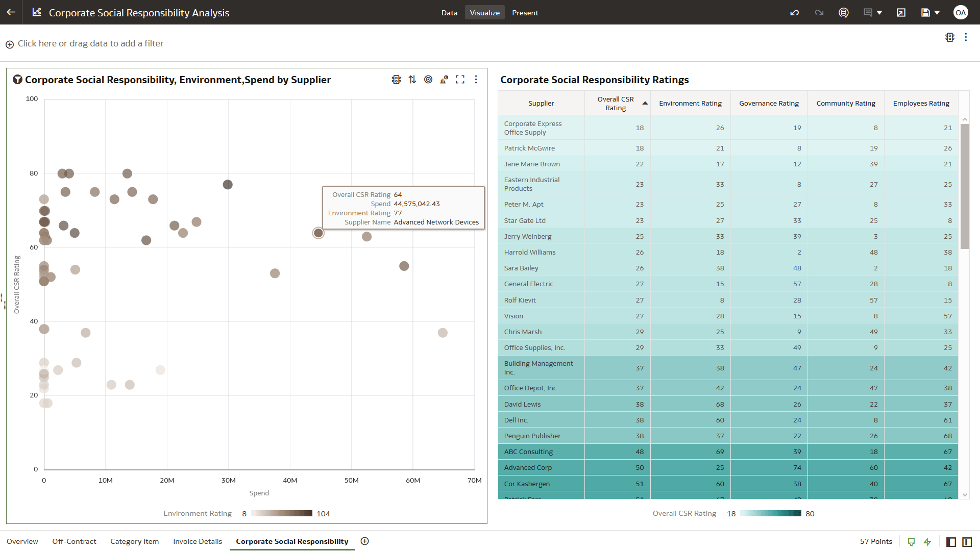Click the Redo icon in the top bar

tap(819, 12)
